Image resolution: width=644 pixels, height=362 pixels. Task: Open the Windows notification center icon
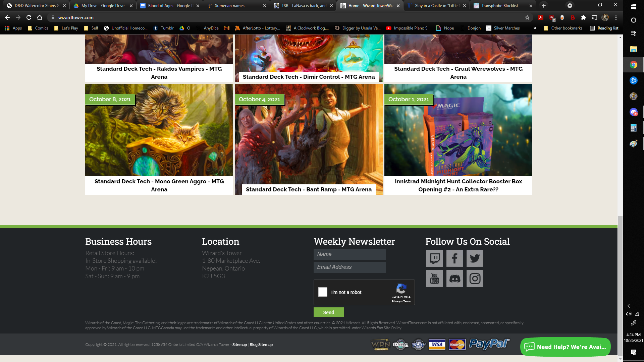click(x=634, y=352)
